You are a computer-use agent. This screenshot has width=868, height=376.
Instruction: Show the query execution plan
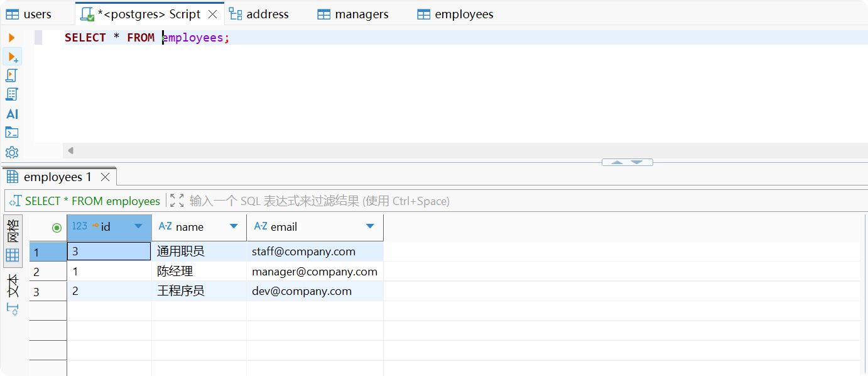point(11,94)
